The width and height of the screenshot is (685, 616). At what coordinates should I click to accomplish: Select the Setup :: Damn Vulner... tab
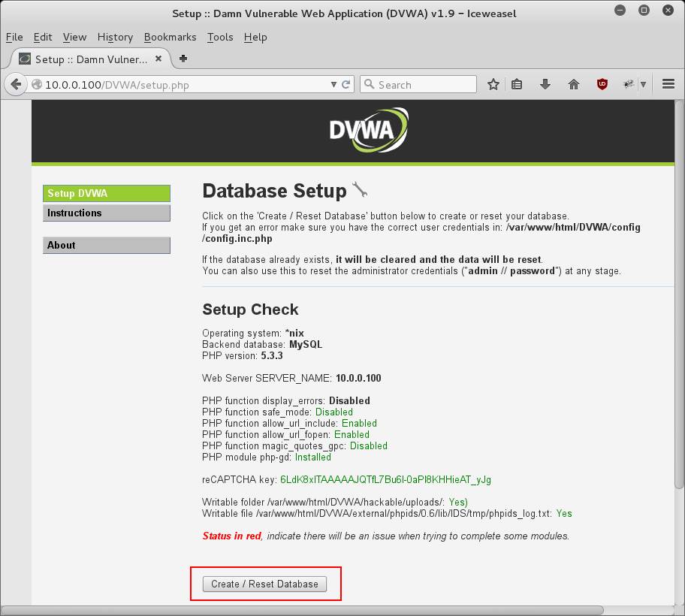click(x=90, y=59)
